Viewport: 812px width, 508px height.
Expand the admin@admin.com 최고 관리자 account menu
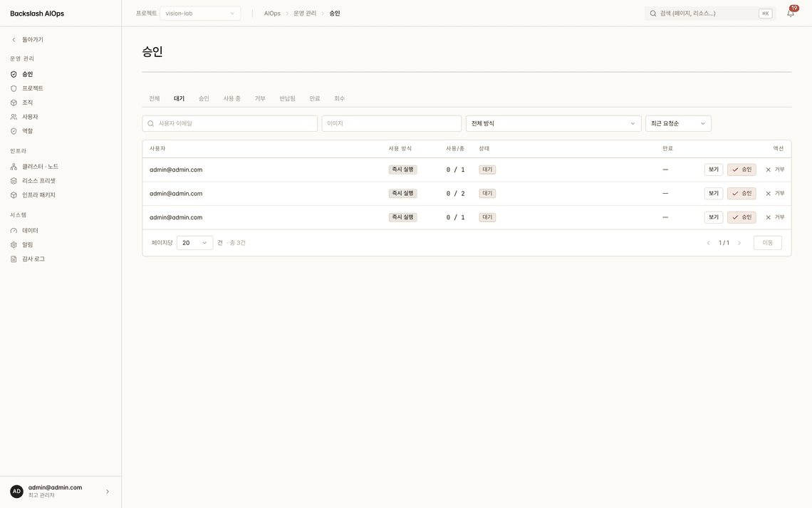click(x=61, y=492)
